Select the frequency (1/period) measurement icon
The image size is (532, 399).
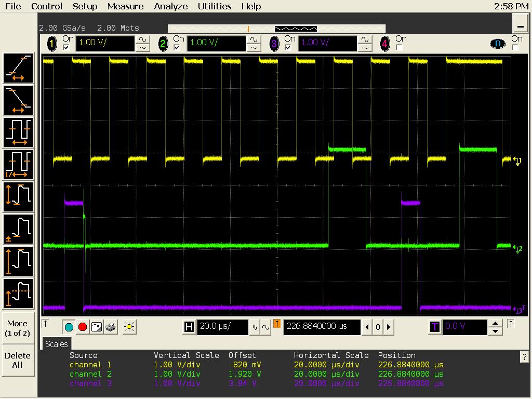(x=18, y=165)
